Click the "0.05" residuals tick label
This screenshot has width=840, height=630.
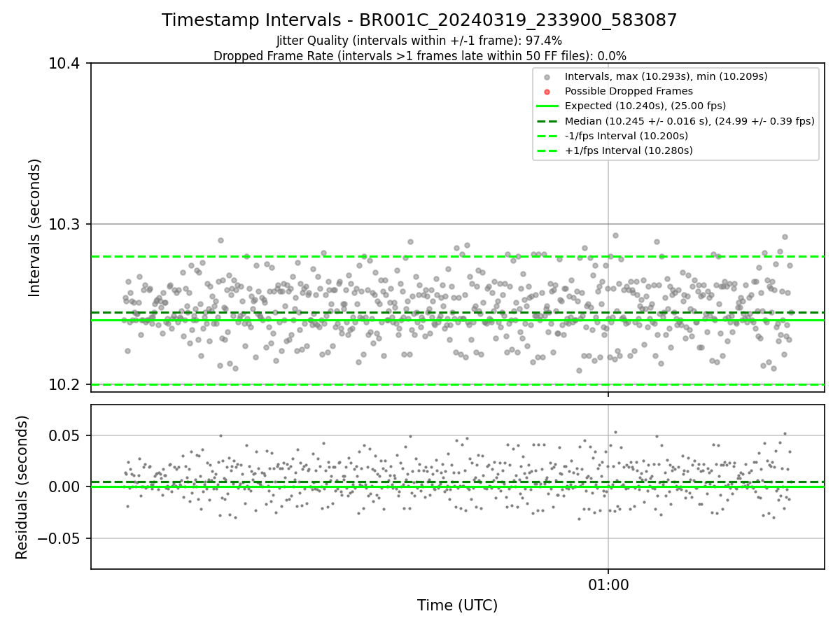coord(65,435)
